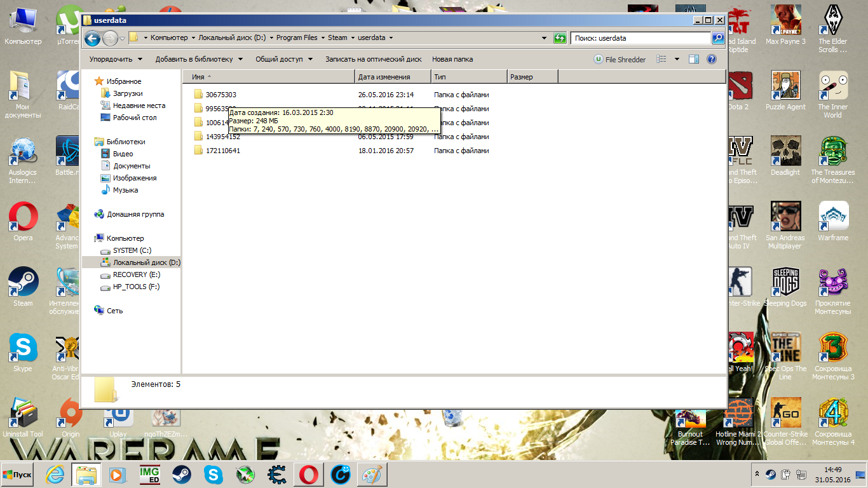Viewport: 868px width, 488px height.
Task: Open the Max Payne 3 desktop shortcut
Action: [785, 25]
